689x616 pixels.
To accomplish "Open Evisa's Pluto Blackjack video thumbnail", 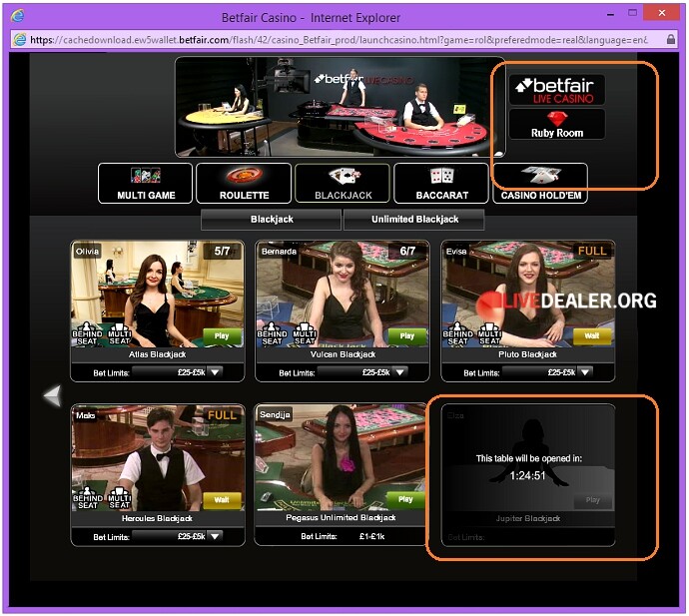I will 528,294.
